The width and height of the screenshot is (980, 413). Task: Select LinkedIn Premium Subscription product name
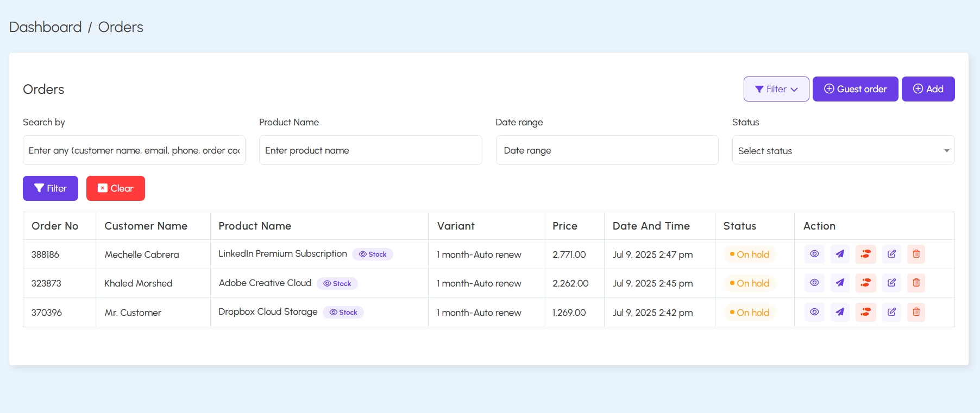pos(282,254)
